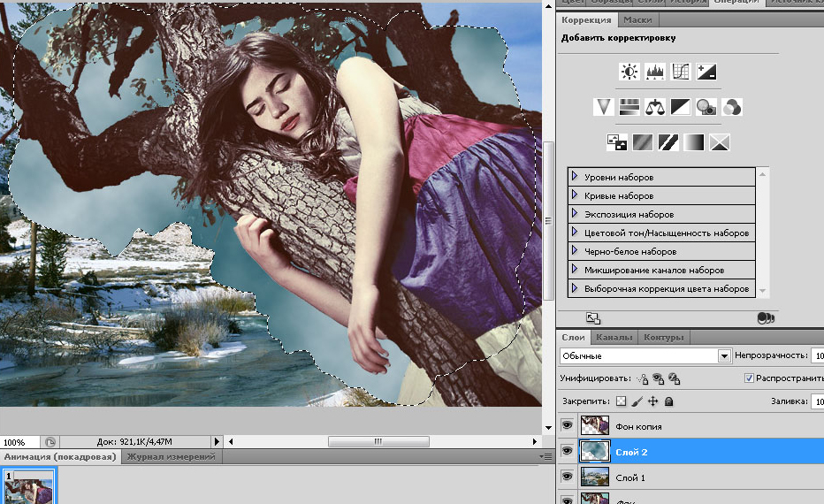Switch adjustments panel to expanded view
The width and height of the screenshot is (824, 504).
(593, 318)
